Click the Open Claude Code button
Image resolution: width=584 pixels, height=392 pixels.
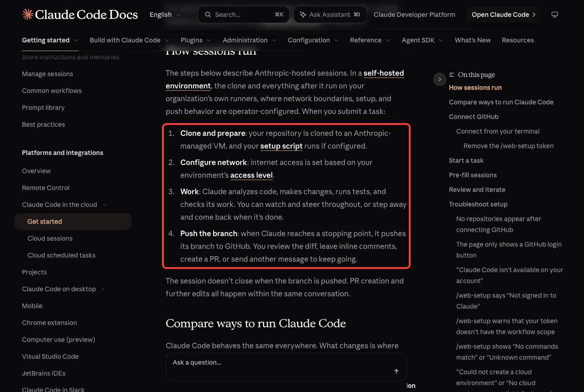coord(503,15)
